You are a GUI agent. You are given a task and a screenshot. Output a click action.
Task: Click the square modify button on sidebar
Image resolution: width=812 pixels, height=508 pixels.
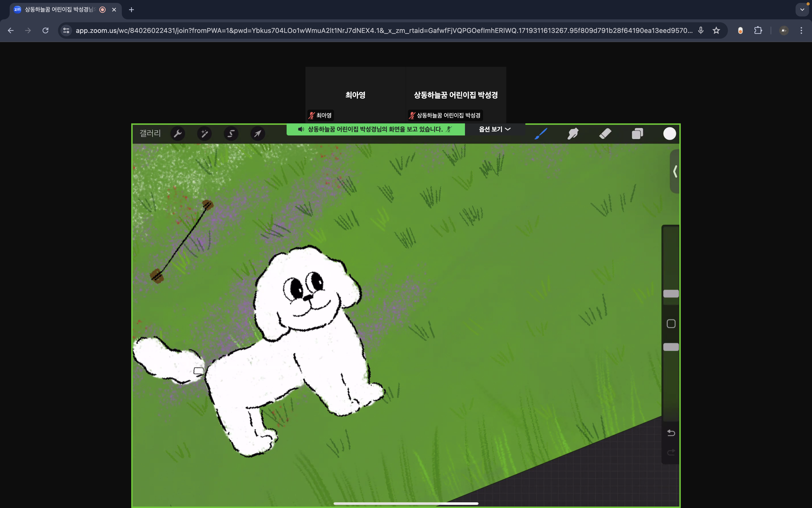point(671,324)
